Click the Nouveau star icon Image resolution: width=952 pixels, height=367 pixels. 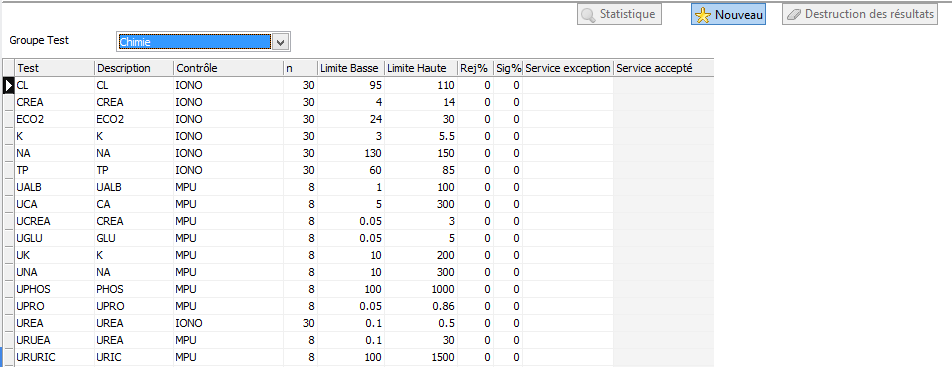tap(702, 15)
